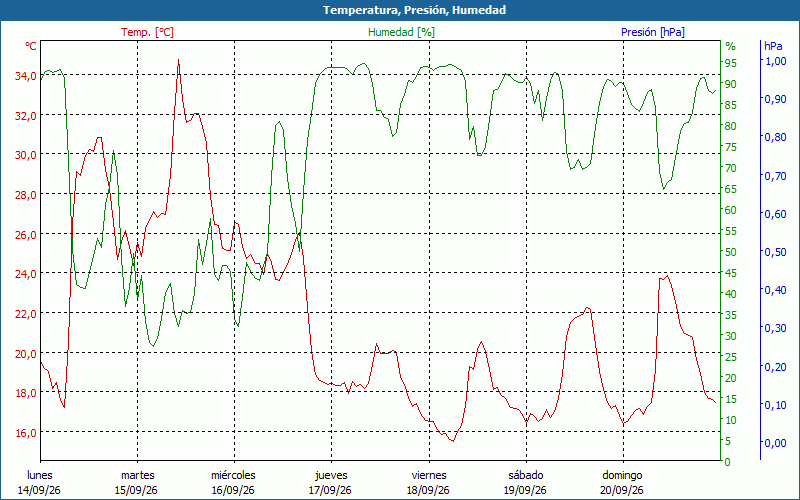Select the 'martes 15/09/26' date label
Screen dimensions: 800x500
click(x=137, y=483)
